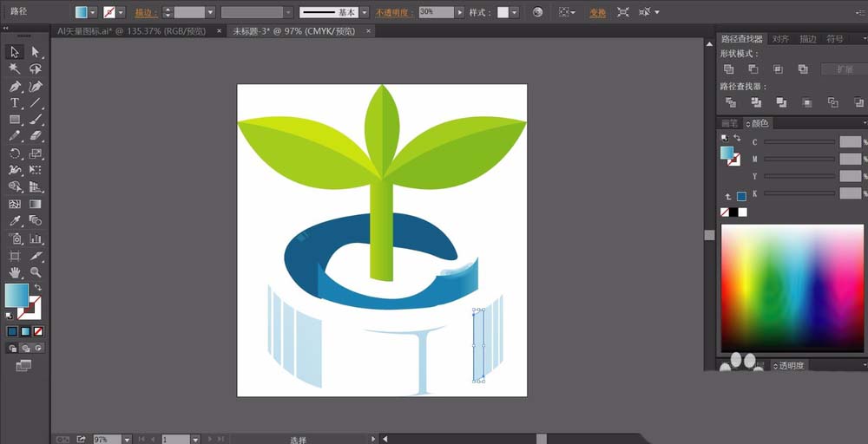Select the Artboard tool
This screenshot has width=868, height=444.
(15, 256)
